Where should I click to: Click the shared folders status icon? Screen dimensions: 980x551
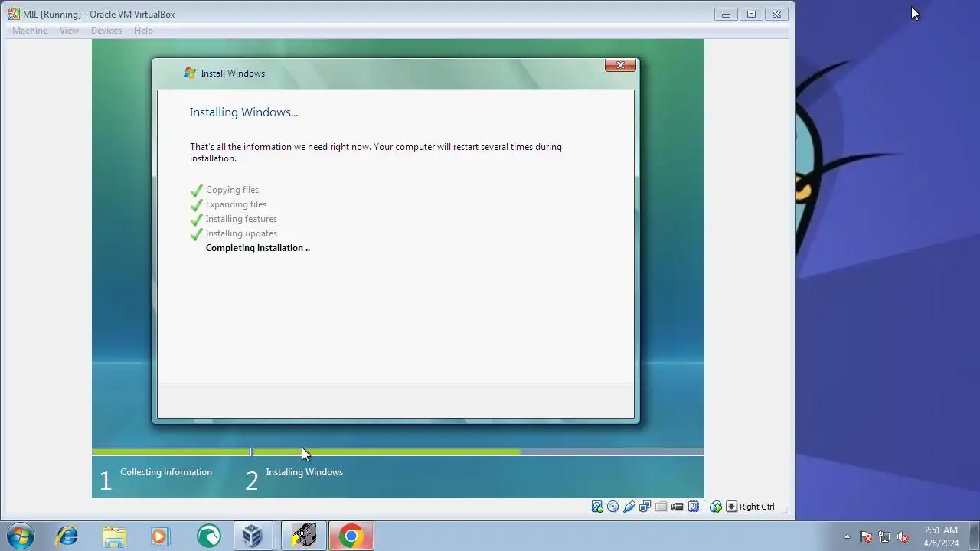(x=661, y=507)
